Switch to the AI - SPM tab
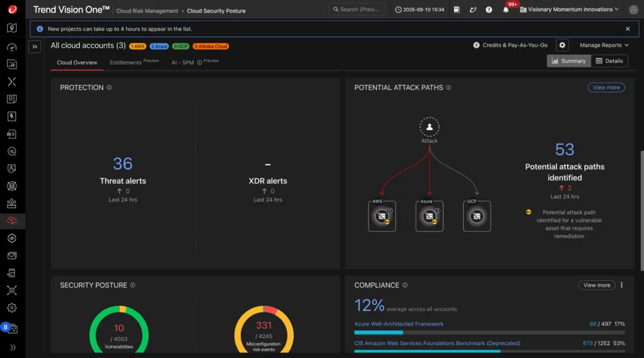This screenshot has height=358, width=644. click(x=183, y=62)
